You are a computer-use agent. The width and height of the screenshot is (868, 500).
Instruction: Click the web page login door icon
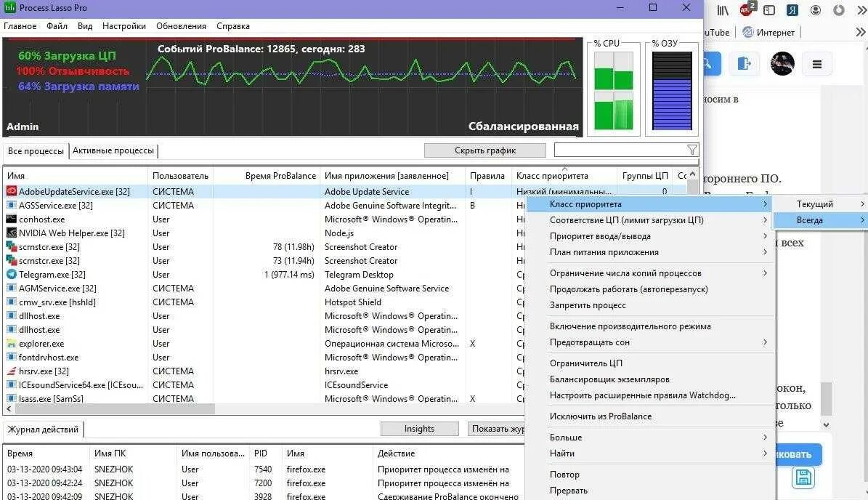pyautogui.click(x=744, y=64)
